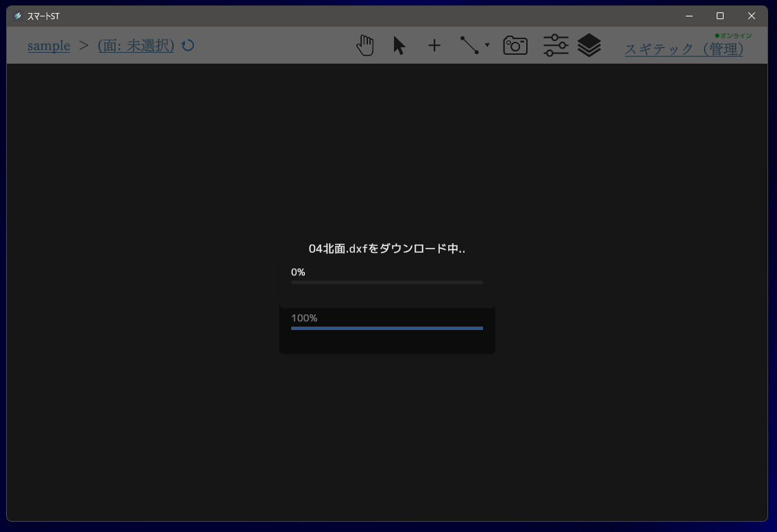Image resolution: width=777 pixels, height=532 pixels.
Task: Click the 04北面.dxf download message
Action: tap(386, 249)
